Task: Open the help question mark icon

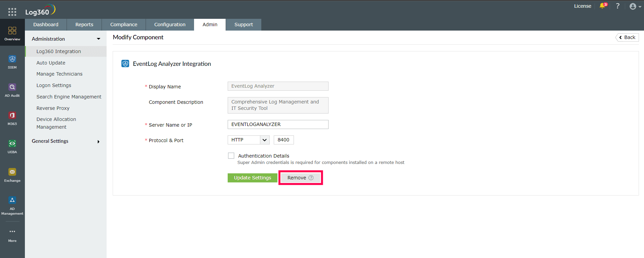Action: tap(617, 6)
